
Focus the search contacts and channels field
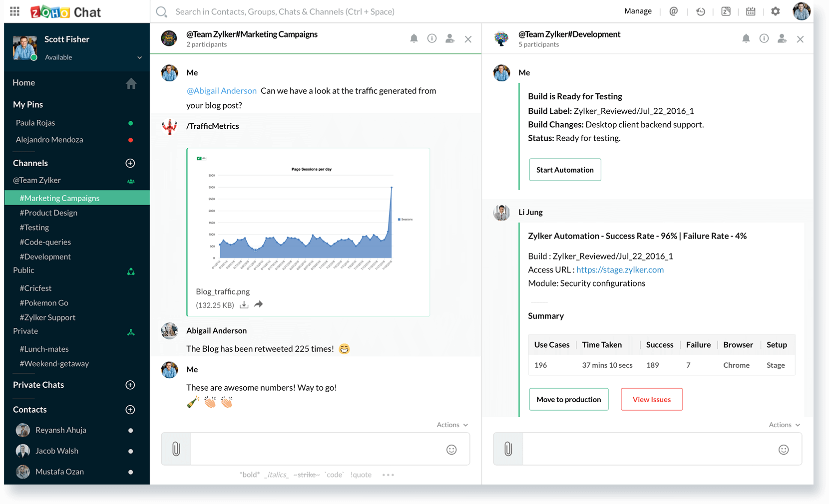285,11
